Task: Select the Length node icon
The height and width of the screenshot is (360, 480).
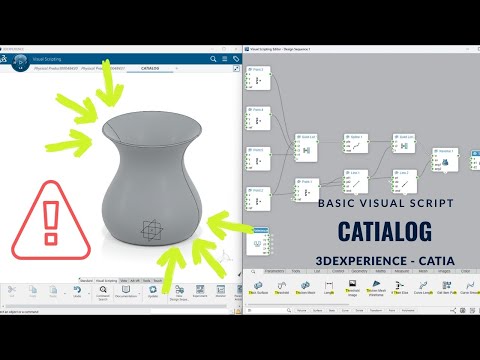Action: 329,285
